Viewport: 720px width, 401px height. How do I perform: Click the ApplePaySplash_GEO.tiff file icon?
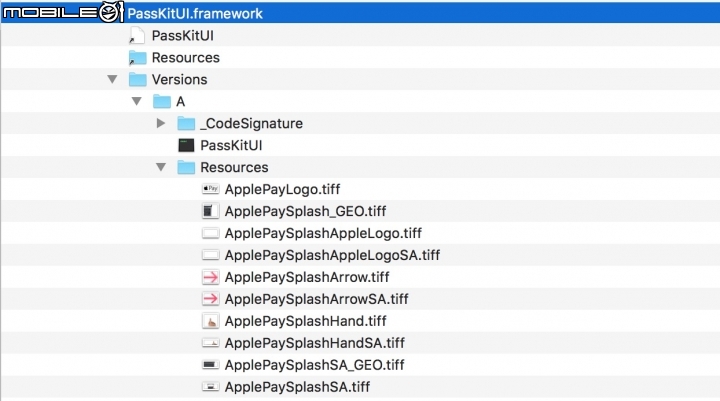(210, 211)
